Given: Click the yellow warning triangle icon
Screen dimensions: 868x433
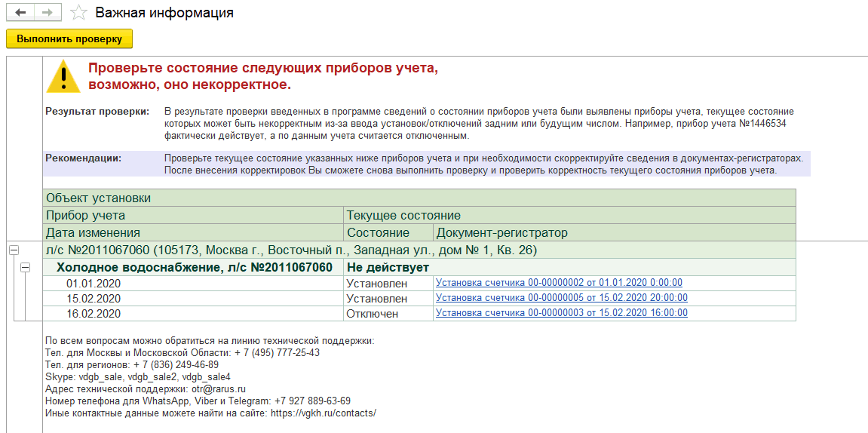Looking at the screenshot, I should coord(63,76).
